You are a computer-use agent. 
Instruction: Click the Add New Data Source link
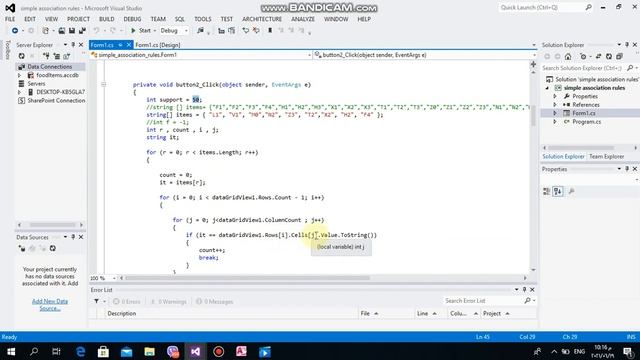coord(50,304)
